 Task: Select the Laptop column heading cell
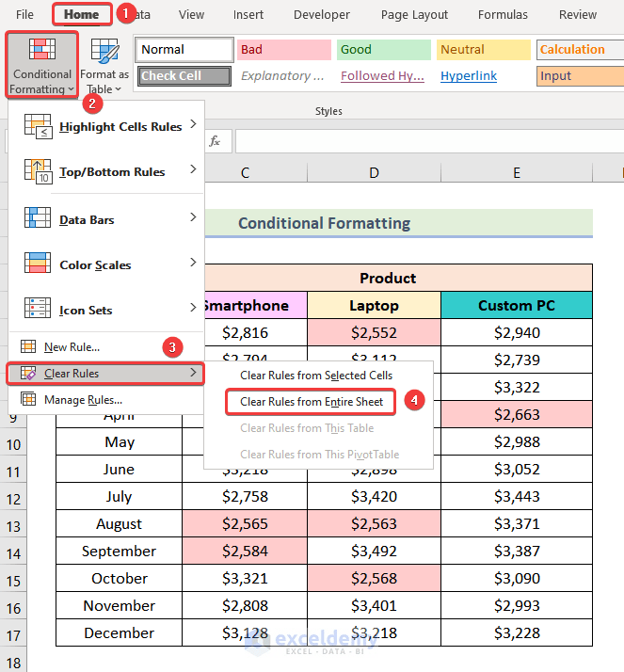pos(375,306)
